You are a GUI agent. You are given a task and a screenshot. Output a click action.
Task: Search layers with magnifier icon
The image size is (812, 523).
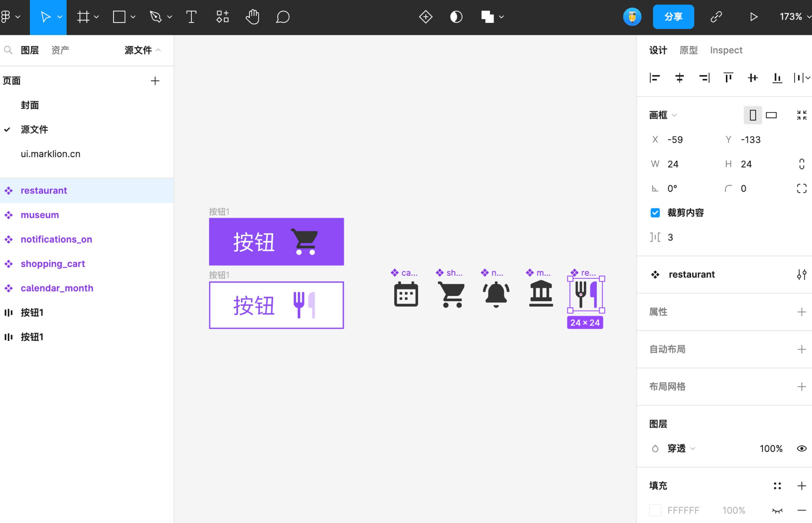click(8, 50)
